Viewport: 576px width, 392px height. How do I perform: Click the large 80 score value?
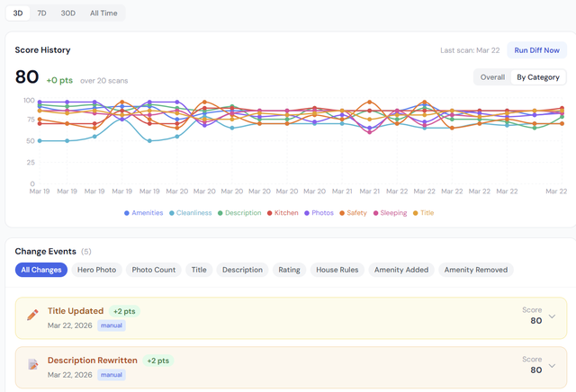tap(27, 76)
